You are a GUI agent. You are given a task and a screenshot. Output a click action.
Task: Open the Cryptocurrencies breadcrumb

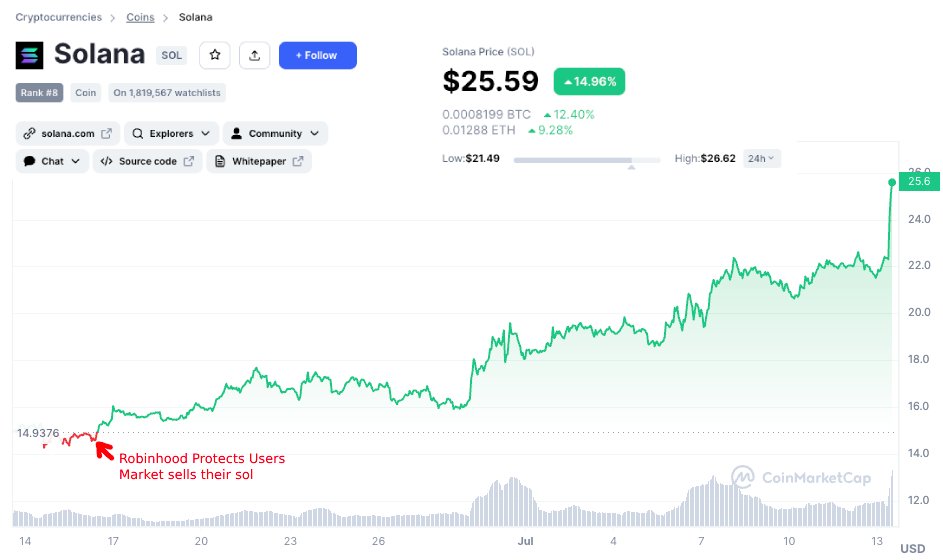tap(58, 17)
